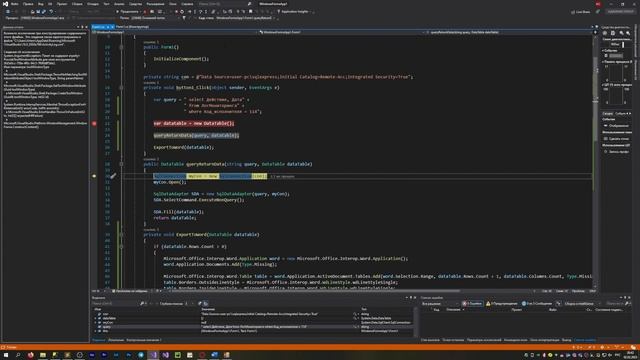This screenshot has width=640, height=360.
Task: Click the zoom out icon in diagnostics tools
Action: coord(628,33)
